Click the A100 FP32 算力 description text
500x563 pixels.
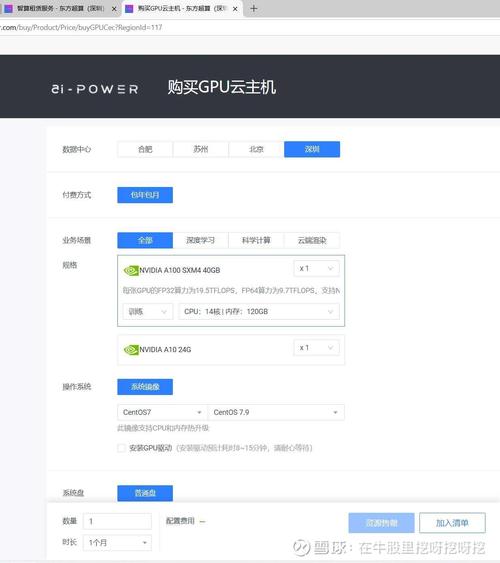(x=231, y=290)
